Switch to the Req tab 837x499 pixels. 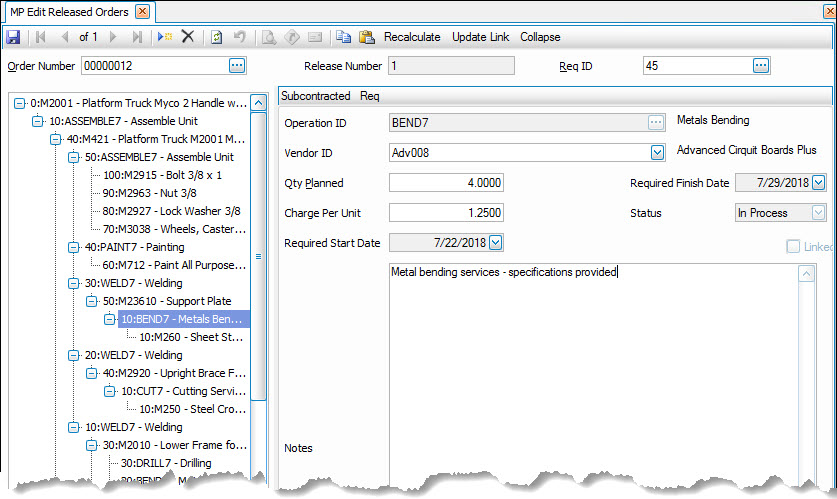point(370,96)
